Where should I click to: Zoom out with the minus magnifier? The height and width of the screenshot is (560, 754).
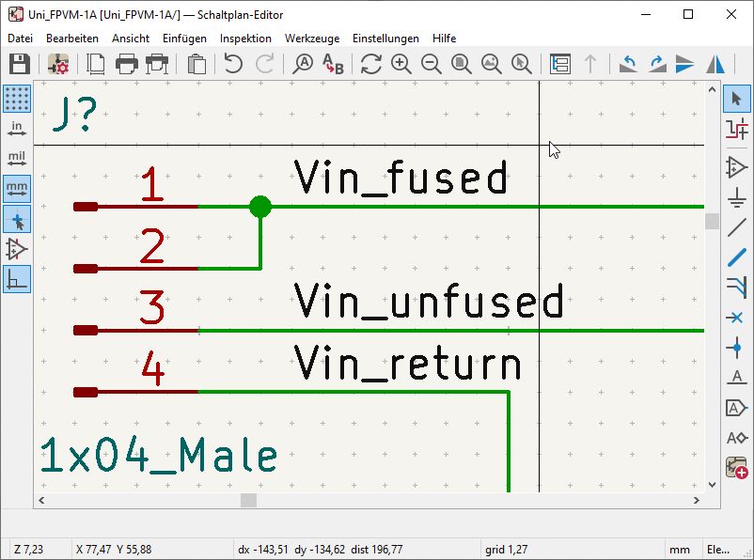[x=431, y=64]
